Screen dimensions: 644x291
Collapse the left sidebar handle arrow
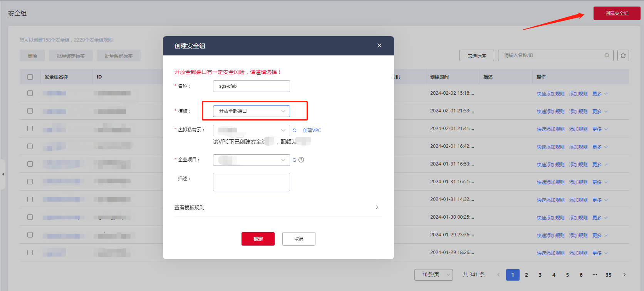(3, 174)
